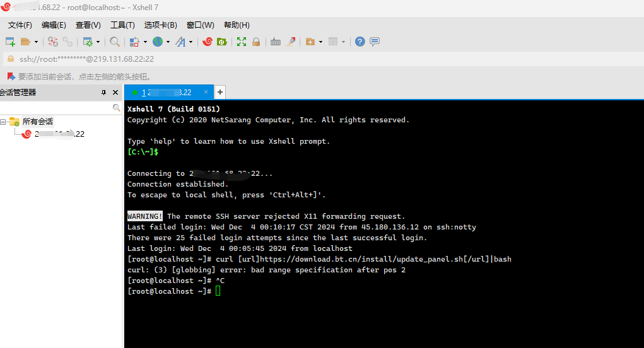Expand the color scheme dropdown arrow
This screenshot has width=644, height=348.
(145, 42)
